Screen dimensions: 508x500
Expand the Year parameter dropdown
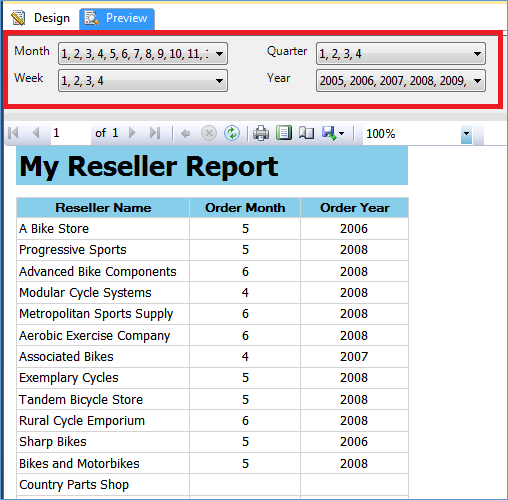pos(401,80)
